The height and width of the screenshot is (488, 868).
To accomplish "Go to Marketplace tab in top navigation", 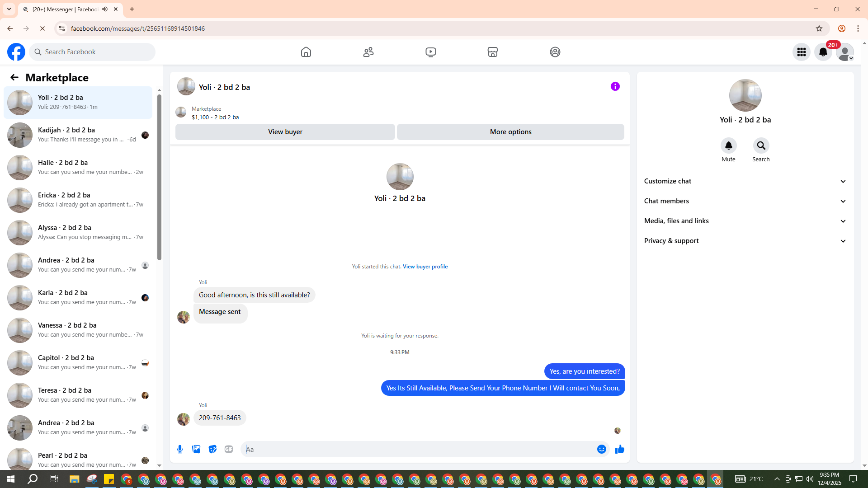I will (x=492, y=52).
